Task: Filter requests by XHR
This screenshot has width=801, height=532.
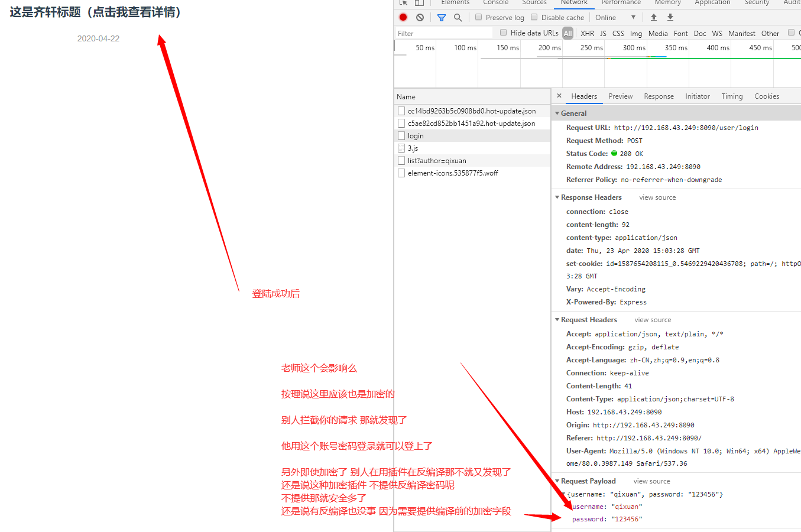Action: pyautogui.click(x=587, y=34)
